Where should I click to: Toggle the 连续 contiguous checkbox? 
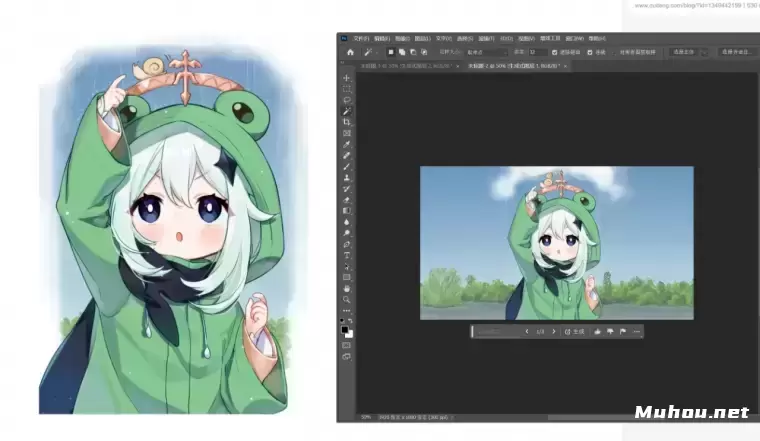[590, 52]
